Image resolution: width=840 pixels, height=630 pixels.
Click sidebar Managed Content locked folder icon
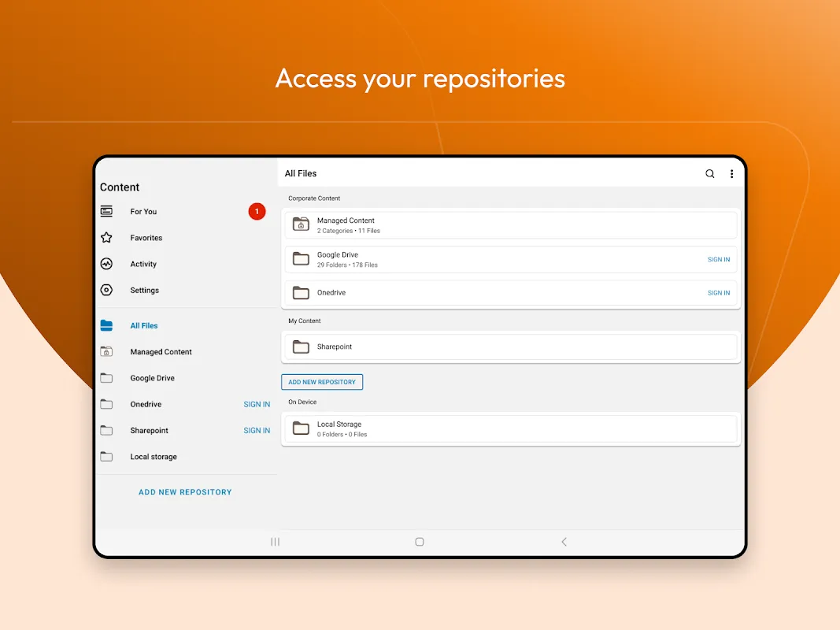pyautogui.click(x=106, y=351)
